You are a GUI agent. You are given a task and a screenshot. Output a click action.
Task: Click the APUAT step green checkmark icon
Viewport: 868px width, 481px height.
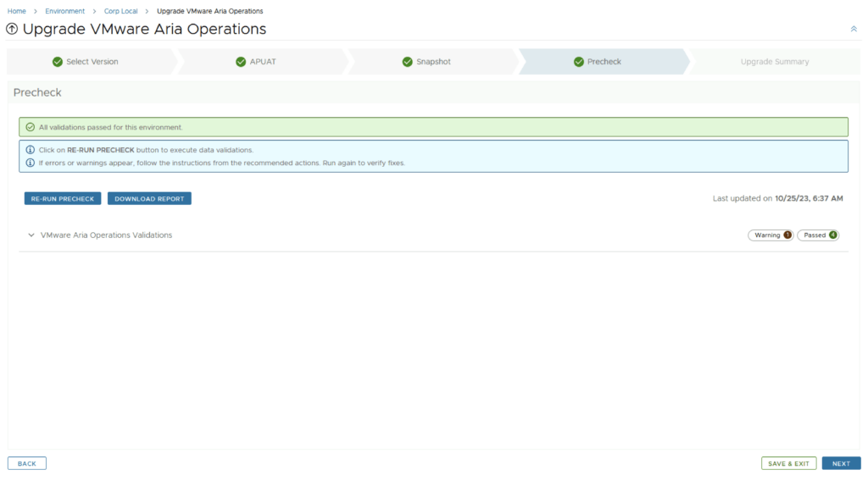point(241,62)
